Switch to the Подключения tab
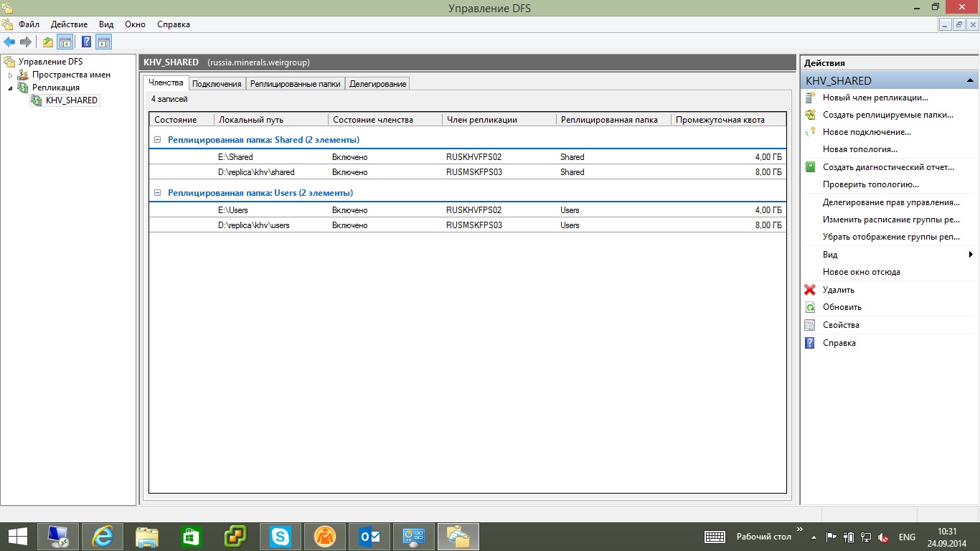The width and height of the screenshot is (980, 551). (217, 84)
